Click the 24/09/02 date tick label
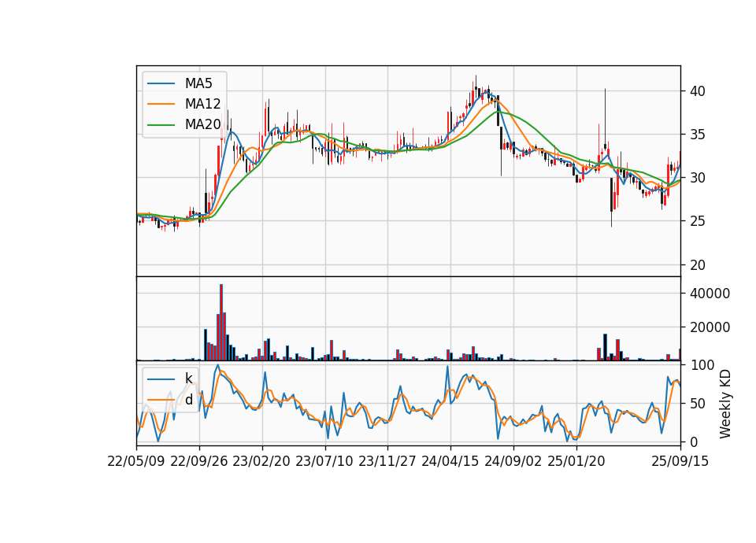The image size is (756, 543). click(x=513, y=461)
